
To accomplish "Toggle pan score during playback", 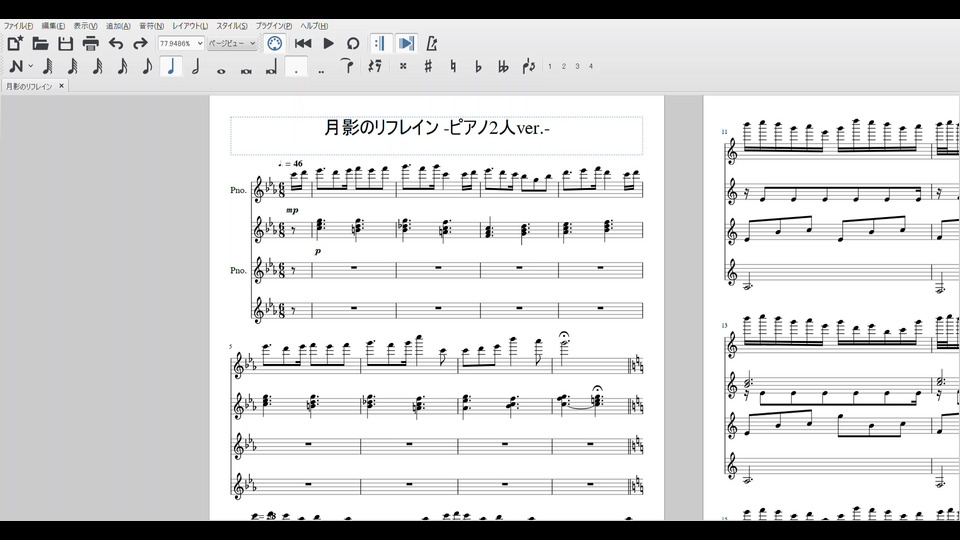I will (x=406, y=43).
